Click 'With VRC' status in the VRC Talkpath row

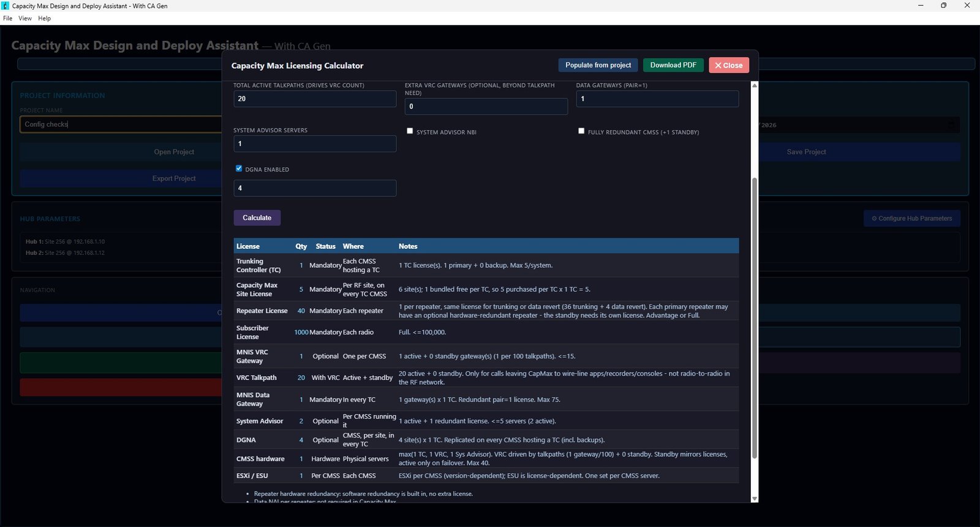coord(325,377)
